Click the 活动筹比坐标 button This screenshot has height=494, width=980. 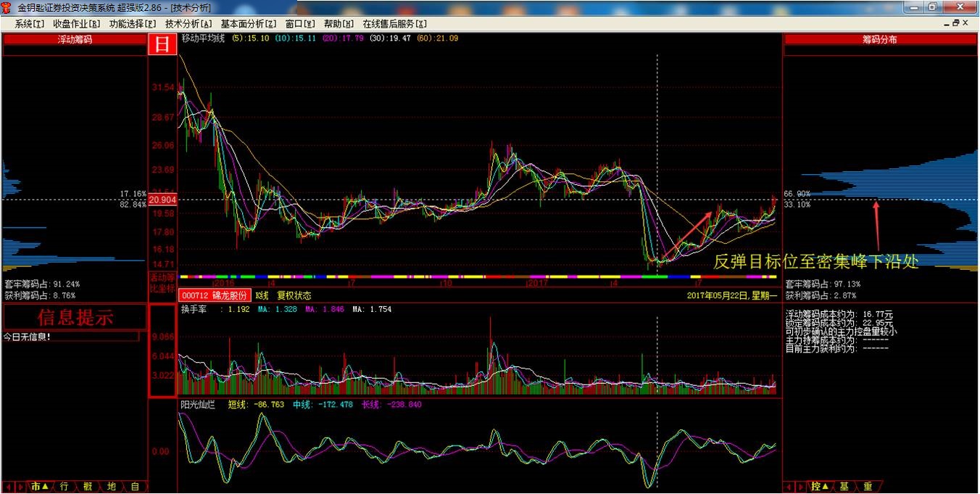pos(162,283)
